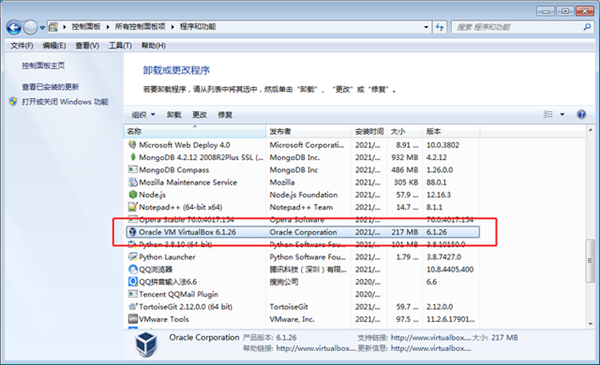Click the MongoDB 4.2.12 leaf icon
This screenshot has height=365, width=600.
click(x=133, y=157)
